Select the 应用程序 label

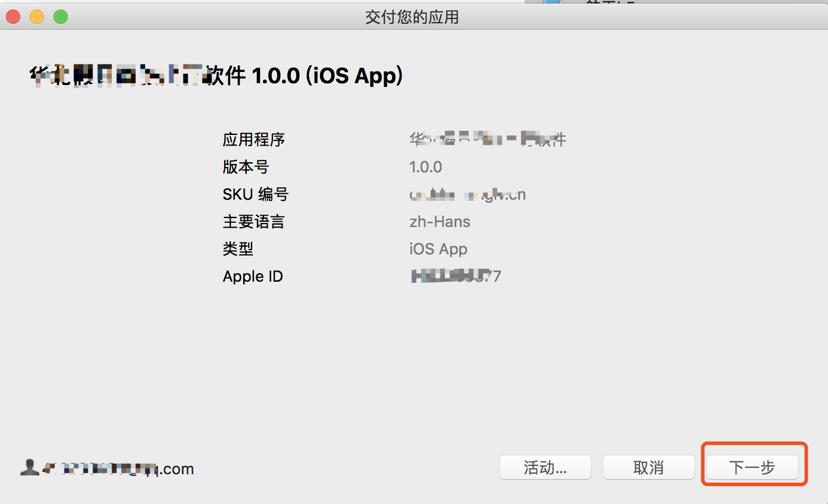pyautogui.click(x=254, y=140)
